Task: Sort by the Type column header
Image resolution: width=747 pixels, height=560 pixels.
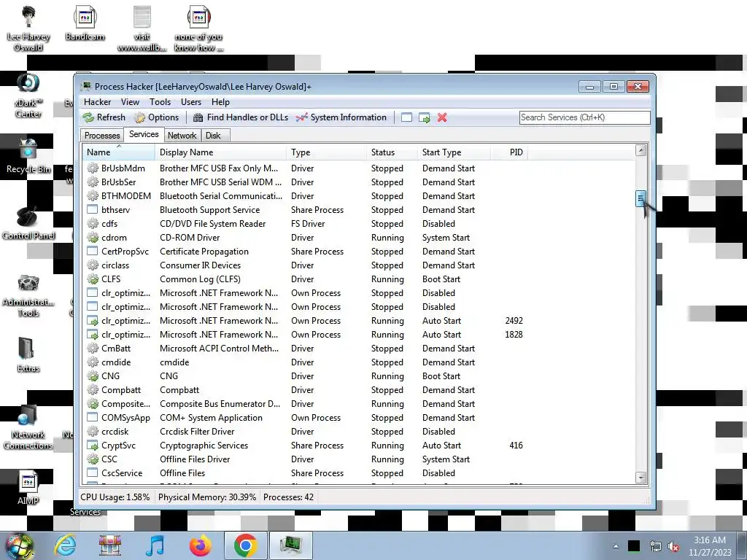Action: click(327, 152)
